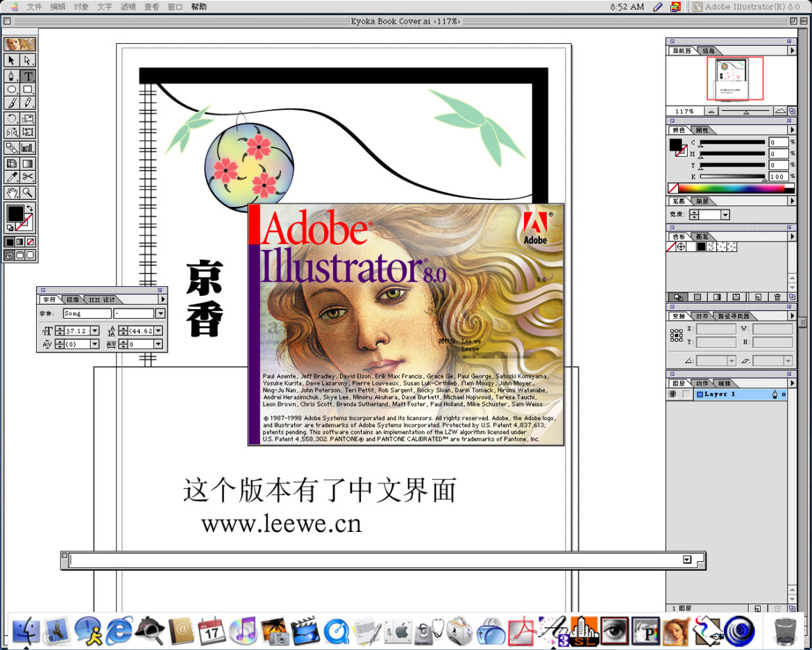
Task: Open the stroke width dropdown
Action: (x=725, y=215)
